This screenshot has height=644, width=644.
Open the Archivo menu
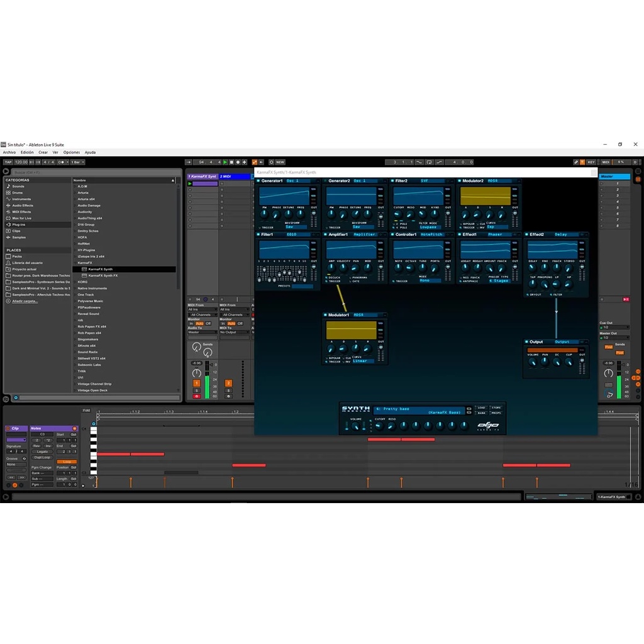coord(9,152)
